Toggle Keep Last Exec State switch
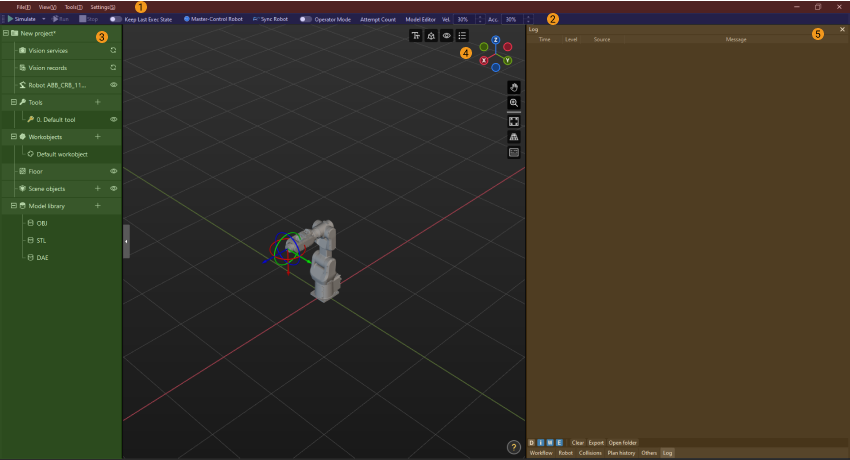Screen dimensions: 850x460 click(115, 19)
